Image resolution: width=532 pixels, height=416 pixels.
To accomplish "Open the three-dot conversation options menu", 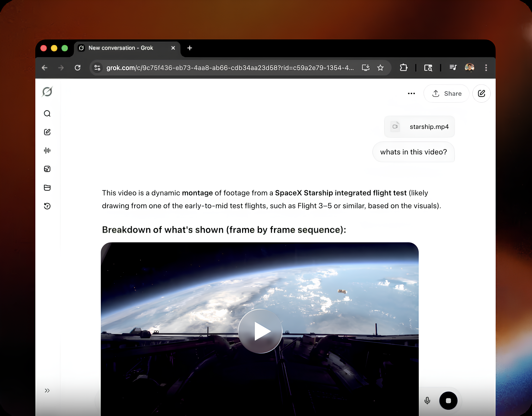I will click(x=411, y=93).
